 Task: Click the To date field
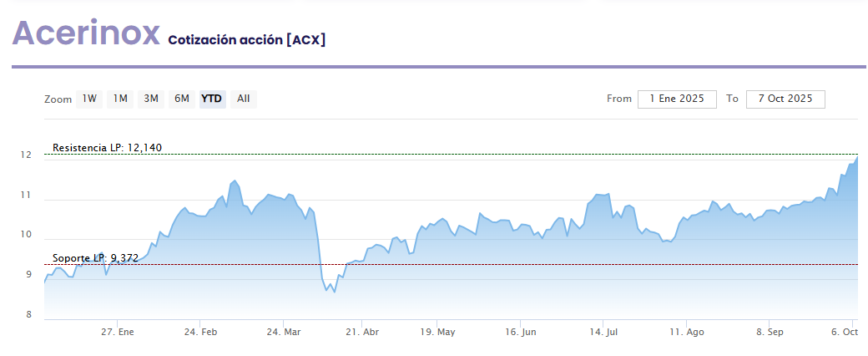pyautogui.click(x=785, y=99)
